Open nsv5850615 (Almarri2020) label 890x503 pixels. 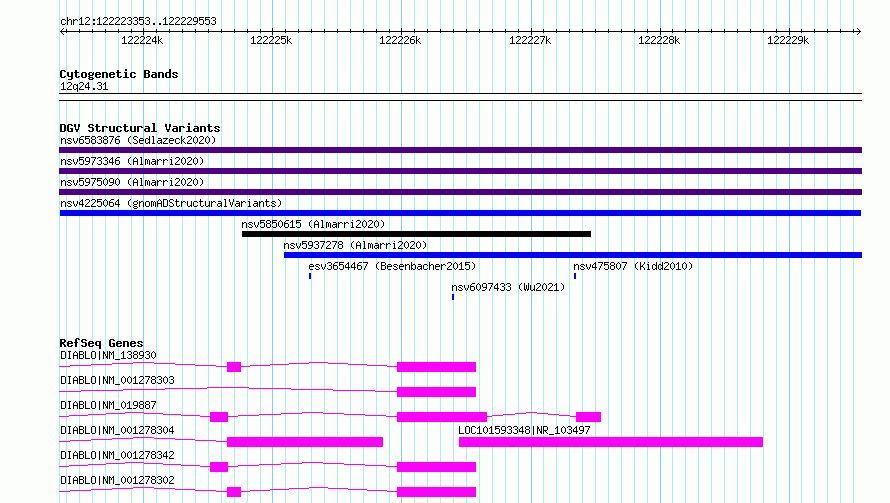(x=313, y=224)
